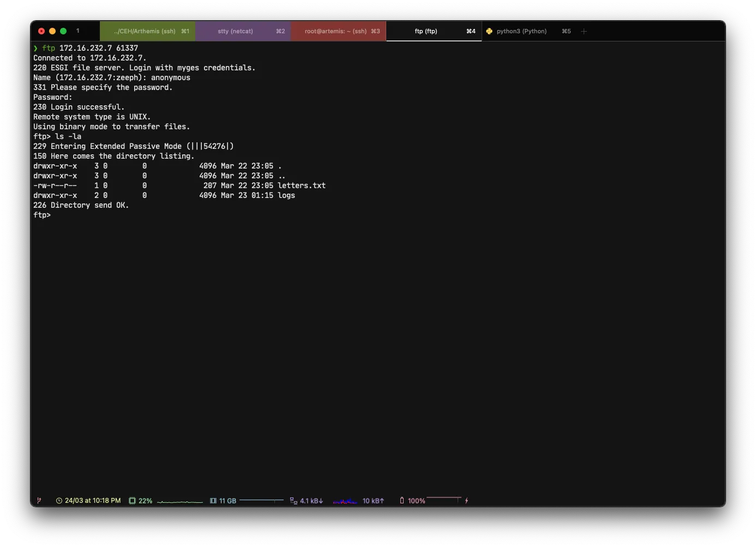Select the root@artemis: ~ (ssh) tab
756x547 pixels.
tap(338, 31)
